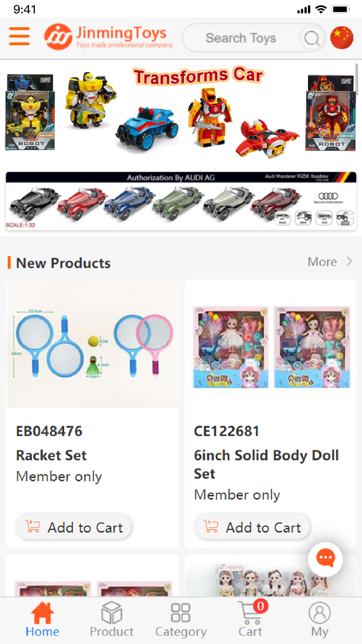Open the My account tab
The image size is (362, 644).
[319, 620]
